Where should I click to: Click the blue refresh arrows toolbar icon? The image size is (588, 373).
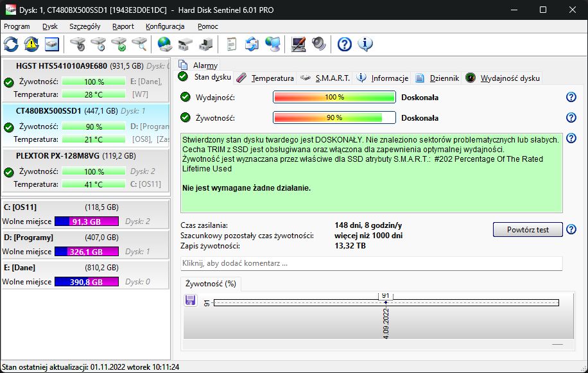click(11, 44)
